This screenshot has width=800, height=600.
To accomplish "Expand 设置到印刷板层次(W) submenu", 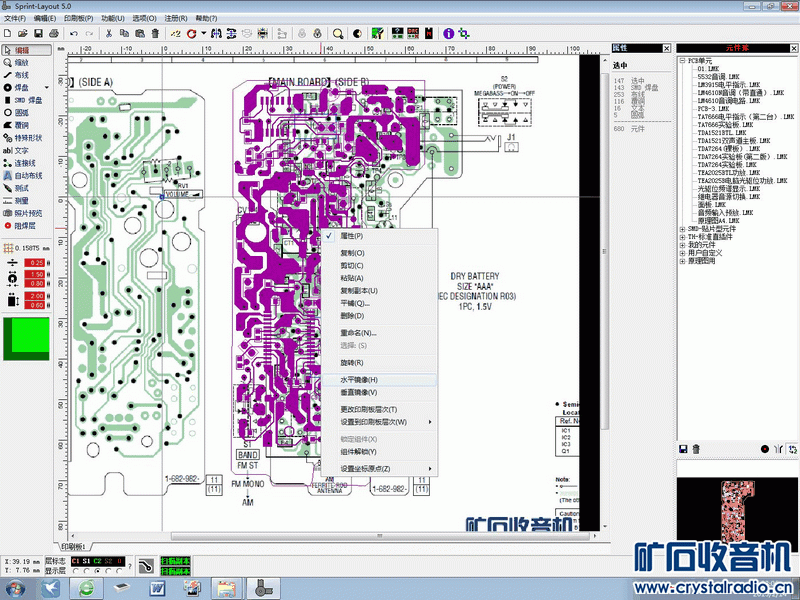I will (x=380, y=422).
